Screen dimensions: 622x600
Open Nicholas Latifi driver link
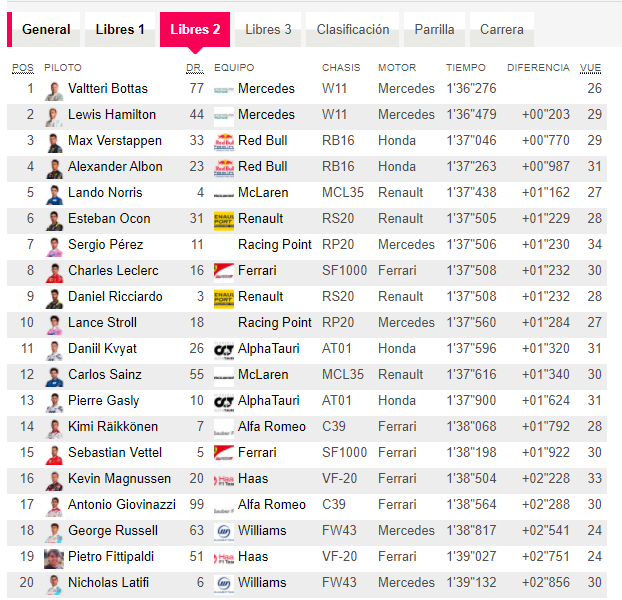[x=108, y=583]
